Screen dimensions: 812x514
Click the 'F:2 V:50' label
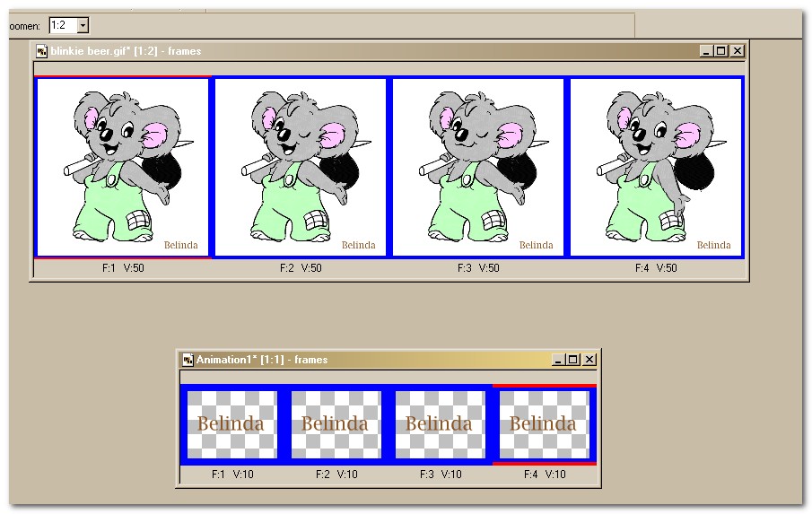coord(301,268)
